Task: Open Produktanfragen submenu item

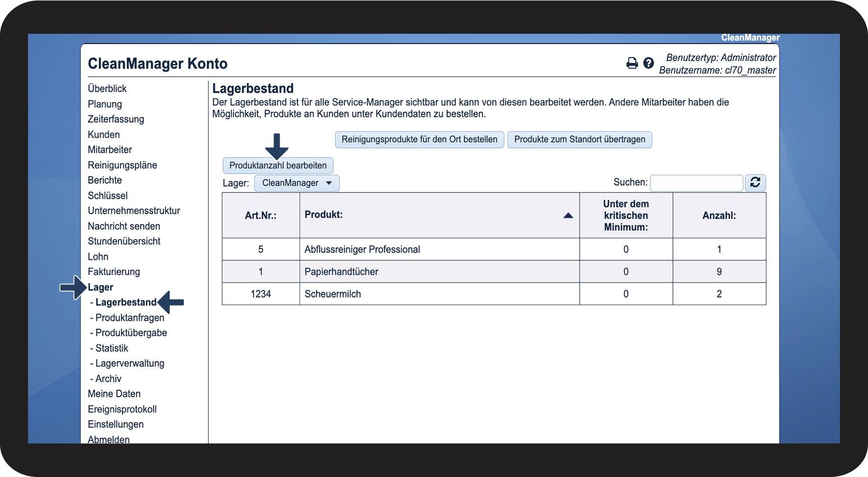Action: click(x=130, y=318)
